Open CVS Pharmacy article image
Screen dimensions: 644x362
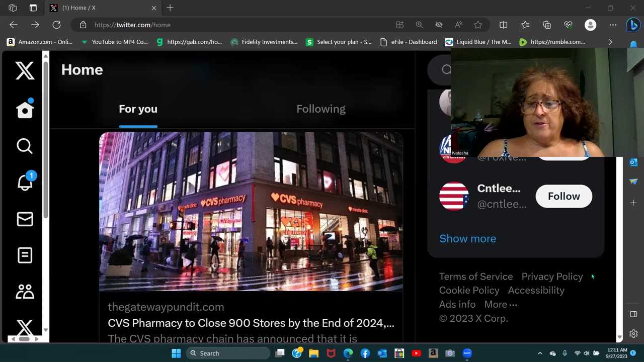click(x=251, y=212)
